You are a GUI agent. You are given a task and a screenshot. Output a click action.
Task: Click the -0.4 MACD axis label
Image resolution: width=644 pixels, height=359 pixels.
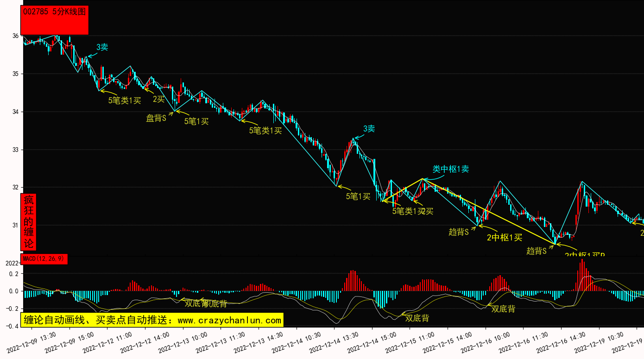13,327
